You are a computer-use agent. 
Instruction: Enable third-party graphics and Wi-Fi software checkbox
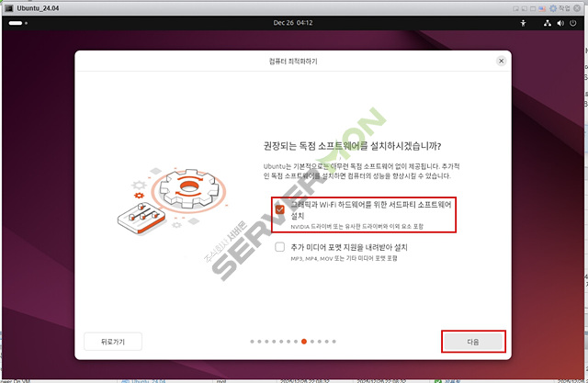coord(279,209)
